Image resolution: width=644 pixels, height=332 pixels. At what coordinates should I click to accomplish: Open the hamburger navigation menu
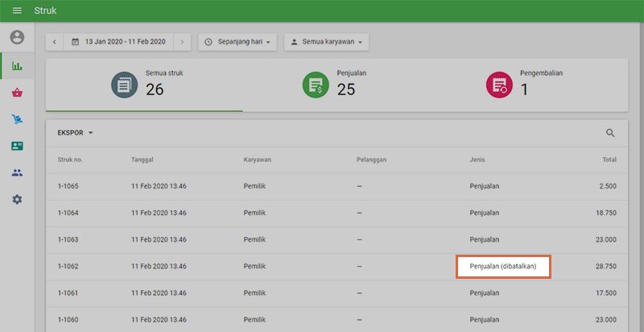click(x=17, y=10)
